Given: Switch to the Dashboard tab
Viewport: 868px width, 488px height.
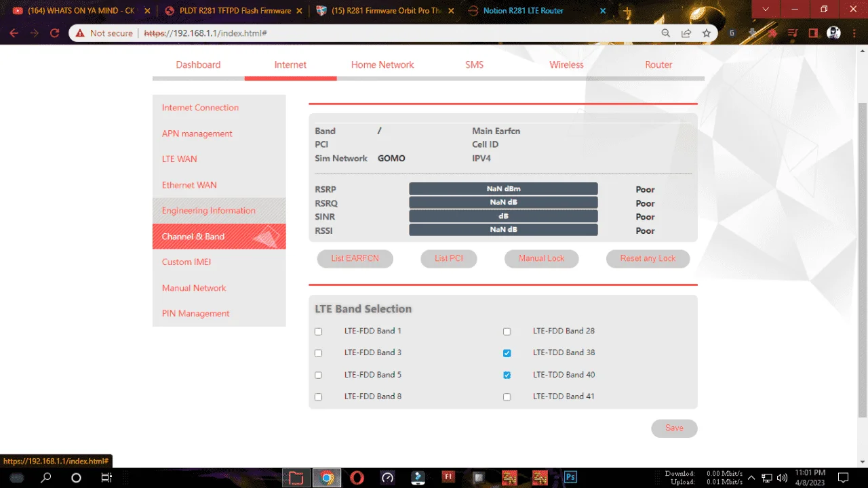Looking at the screenshot, I should 198,65.
